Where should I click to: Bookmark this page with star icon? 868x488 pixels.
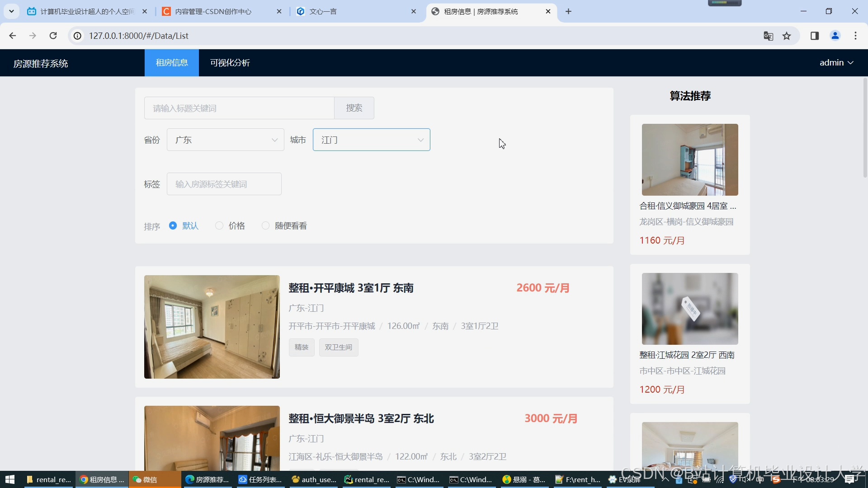tap(787, 36)
